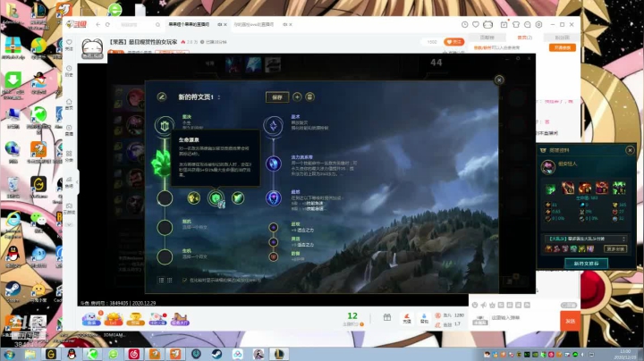
Task: Select the Sorcery secondary path emblem
Action: 273,125
